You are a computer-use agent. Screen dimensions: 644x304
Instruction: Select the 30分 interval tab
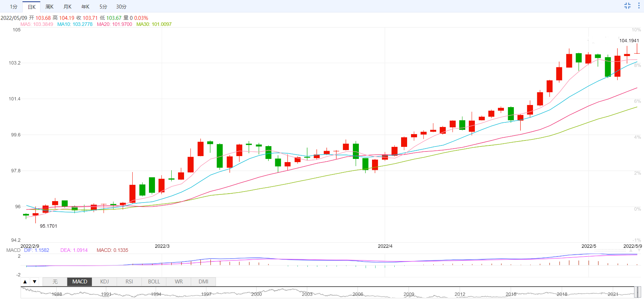click(121, 7)
